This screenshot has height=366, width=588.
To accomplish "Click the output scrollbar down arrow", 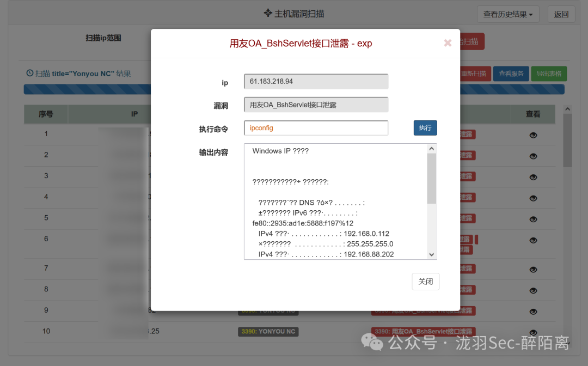I will pyautogui.click(x=432, y=255).
